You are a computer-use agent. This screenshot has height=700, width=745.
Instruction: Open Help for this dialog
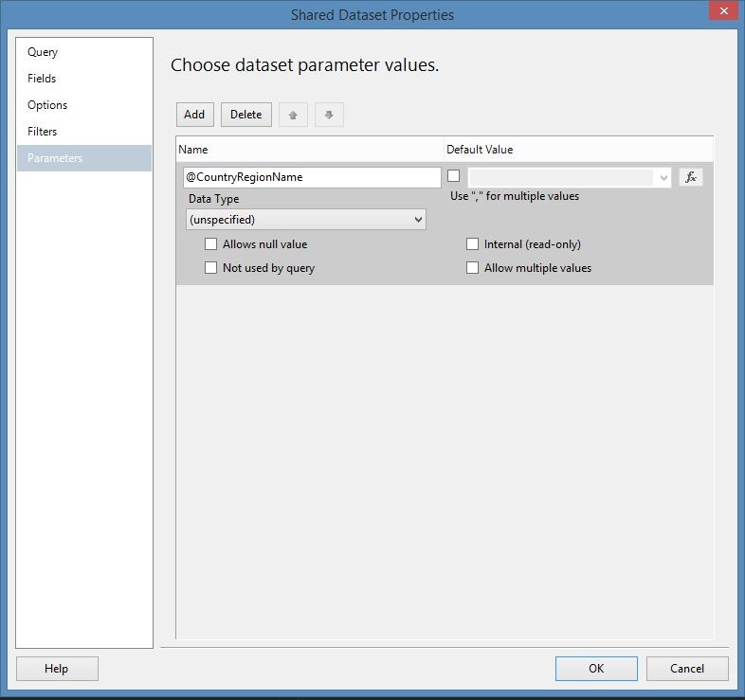coord(57,668)
